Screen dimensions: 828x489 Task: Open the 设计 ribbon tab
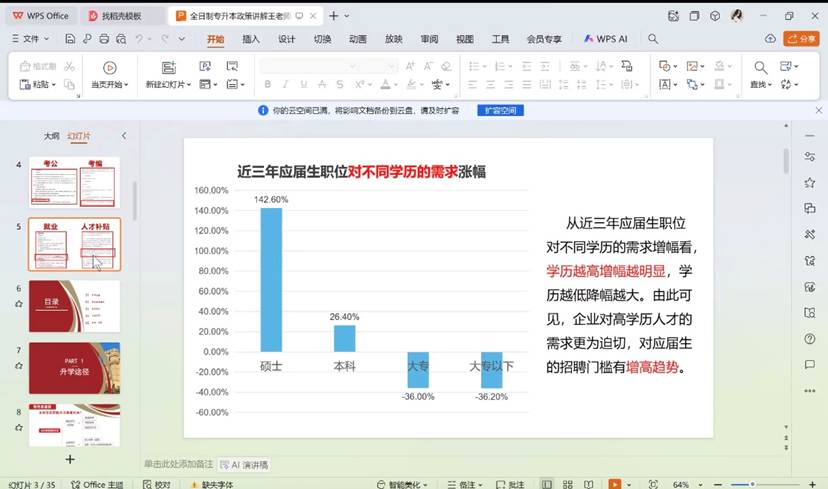(287, 39)
